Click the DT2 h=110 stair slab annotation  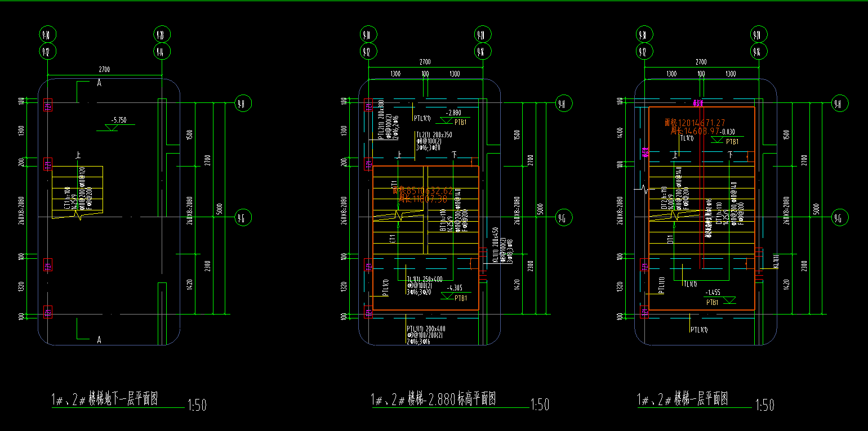[665, 198]
